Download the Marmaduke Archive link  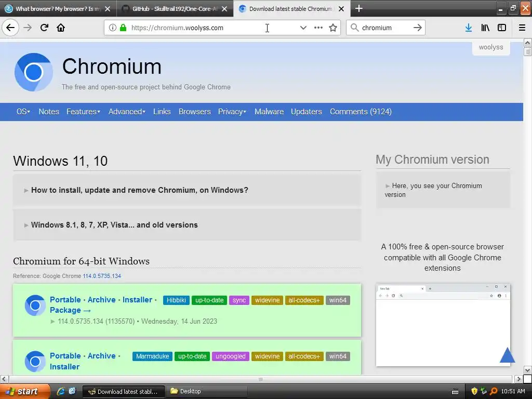102,355
